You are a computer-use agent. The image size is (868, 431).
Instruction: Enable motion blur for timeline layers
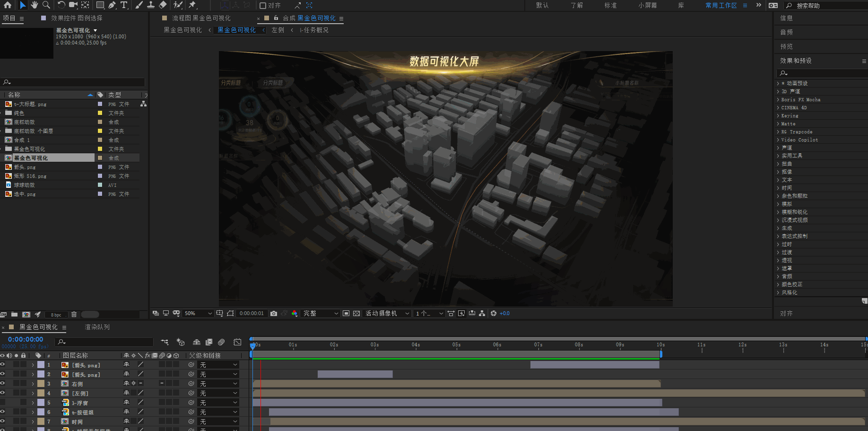pos(221,342)
